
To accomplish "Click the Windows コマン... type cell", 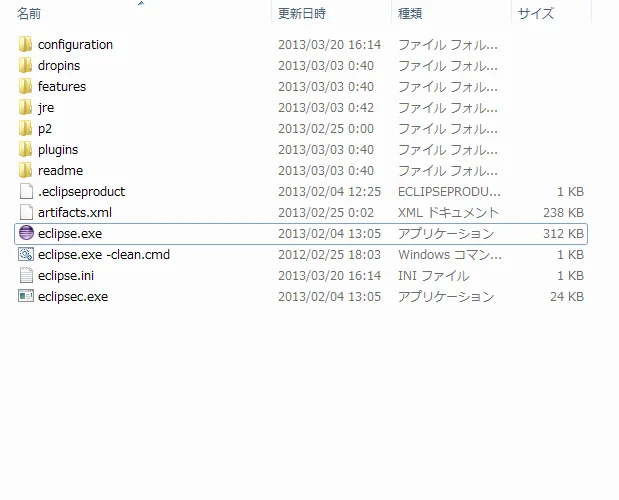I will pyautogui.click(x=450, y=255).
